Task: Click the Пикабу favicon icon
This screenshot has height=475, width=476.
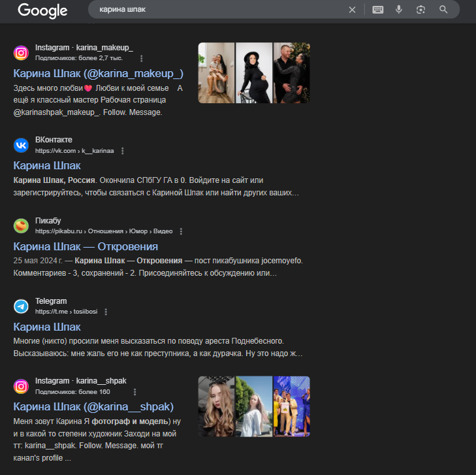Action: pos(22,225)
